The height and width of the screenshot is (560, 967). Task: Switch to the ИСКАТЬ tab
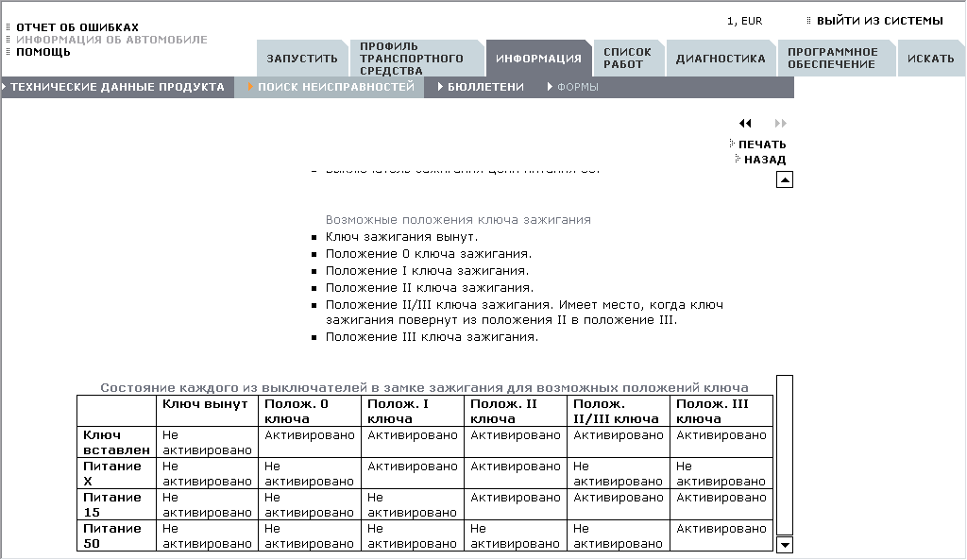pyautogui.click(x=930, y=59)
